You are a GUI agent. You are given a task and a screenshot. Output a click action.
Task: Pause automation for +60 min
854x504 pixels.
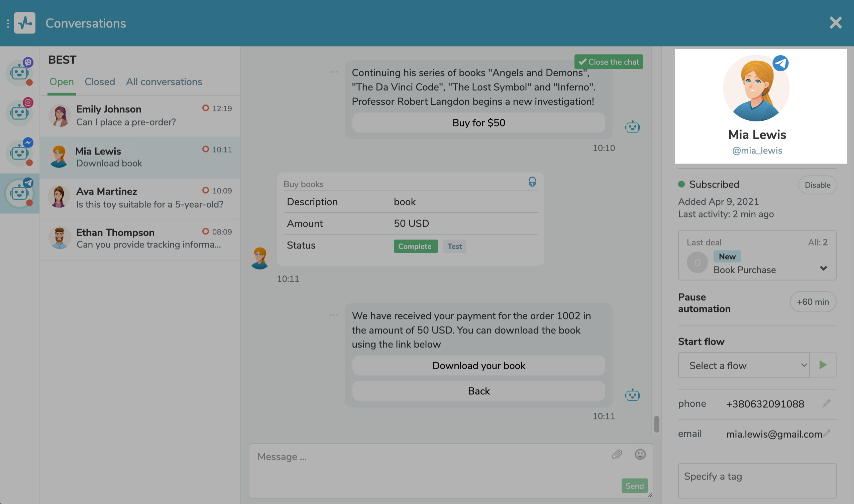tap(813, 302)
